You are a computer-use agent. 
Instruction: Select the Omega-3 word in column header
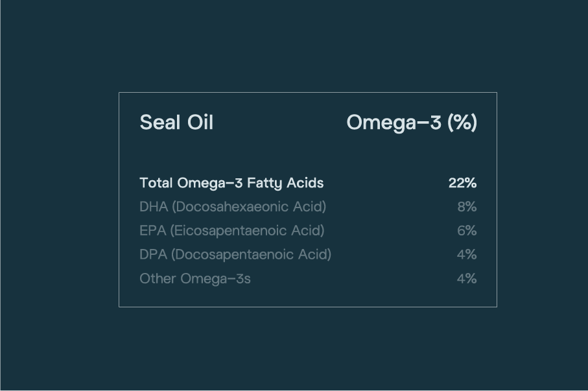394,122
